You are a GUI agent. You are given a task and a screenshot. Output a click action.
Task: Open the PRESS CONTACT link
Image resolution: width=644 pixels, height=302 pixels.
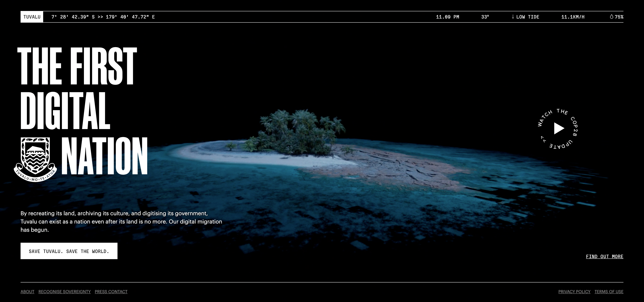click(x=111, y=292)
